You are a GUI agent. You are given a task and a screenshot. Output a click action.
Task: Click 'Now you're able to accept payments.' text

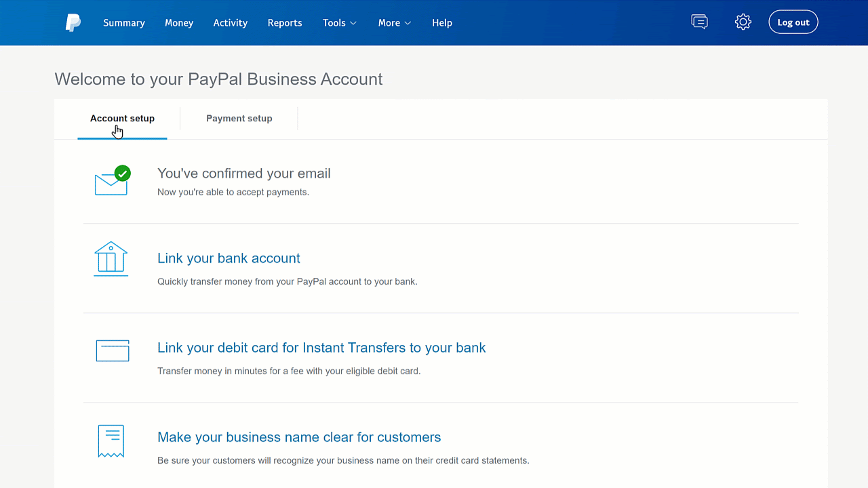coord(233,192)
